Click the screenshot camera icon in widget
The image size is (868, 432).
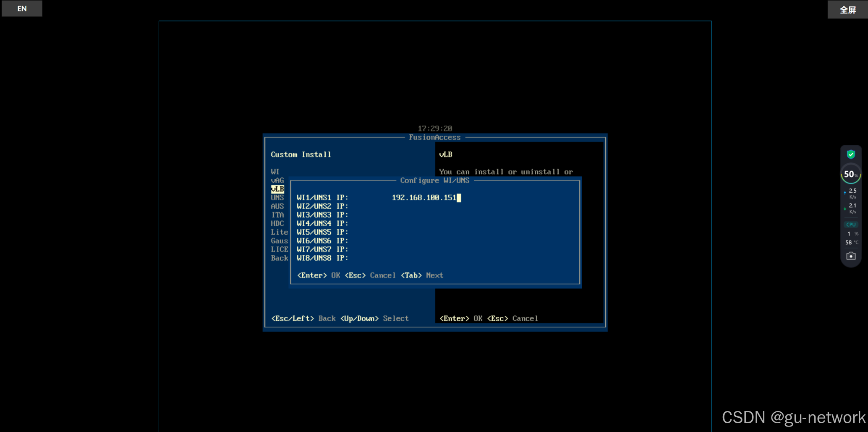851,256
